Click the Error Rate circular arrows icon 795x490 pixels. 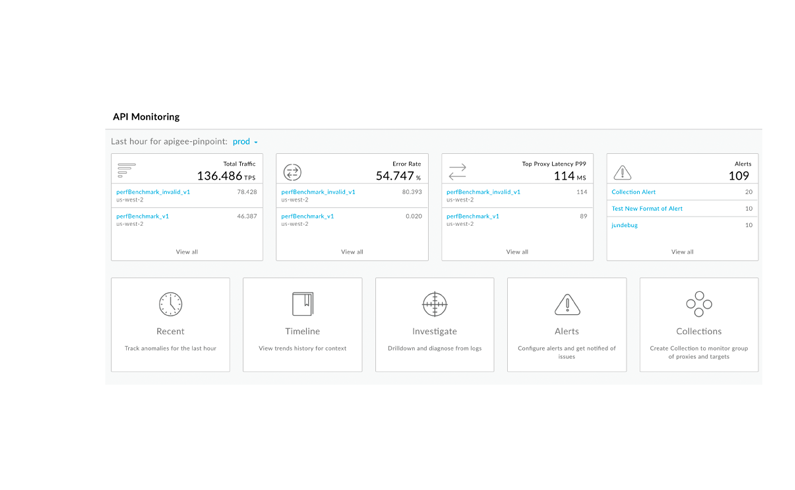click(x=292, y=172)
